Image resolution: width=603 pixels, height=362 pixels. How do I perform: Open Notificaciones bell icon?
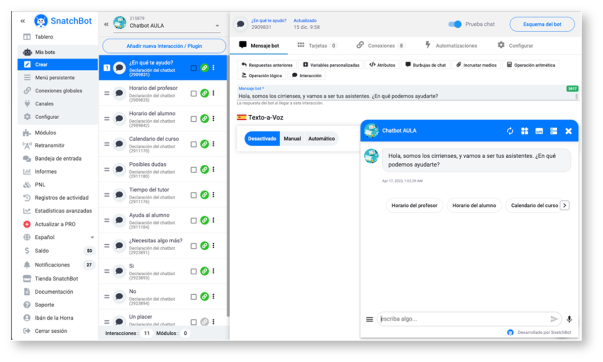click(x=27, y=265)
